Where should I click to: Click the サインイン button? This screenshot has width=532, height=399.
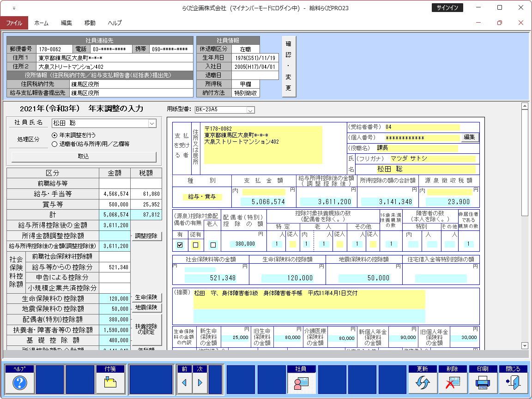click(447, 7)
